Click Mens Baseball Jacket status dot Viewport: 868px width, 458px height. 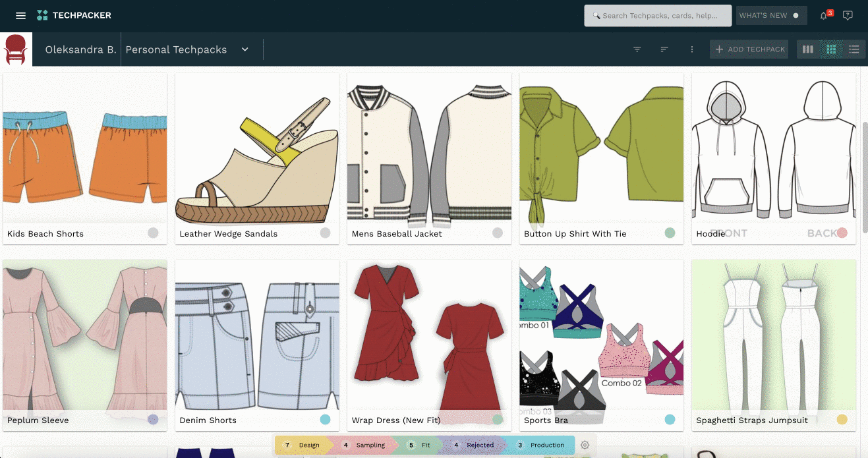pos(498,233)
